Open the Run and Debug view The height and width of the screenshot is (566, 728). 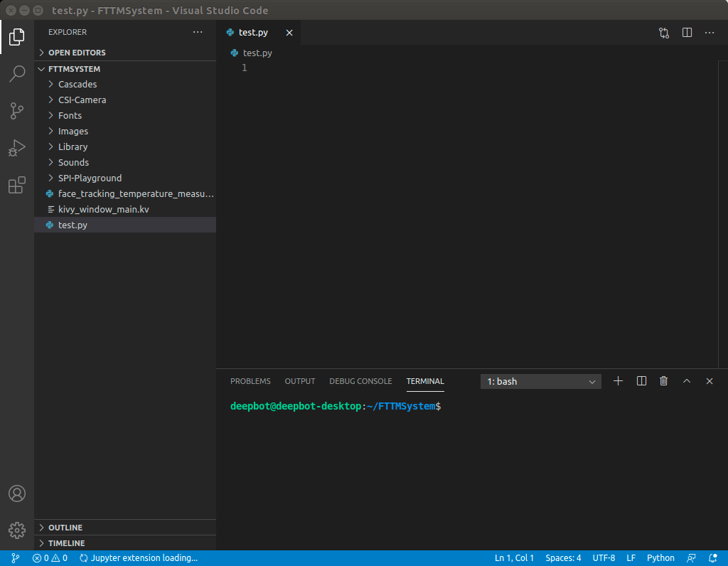click(17, 148)
